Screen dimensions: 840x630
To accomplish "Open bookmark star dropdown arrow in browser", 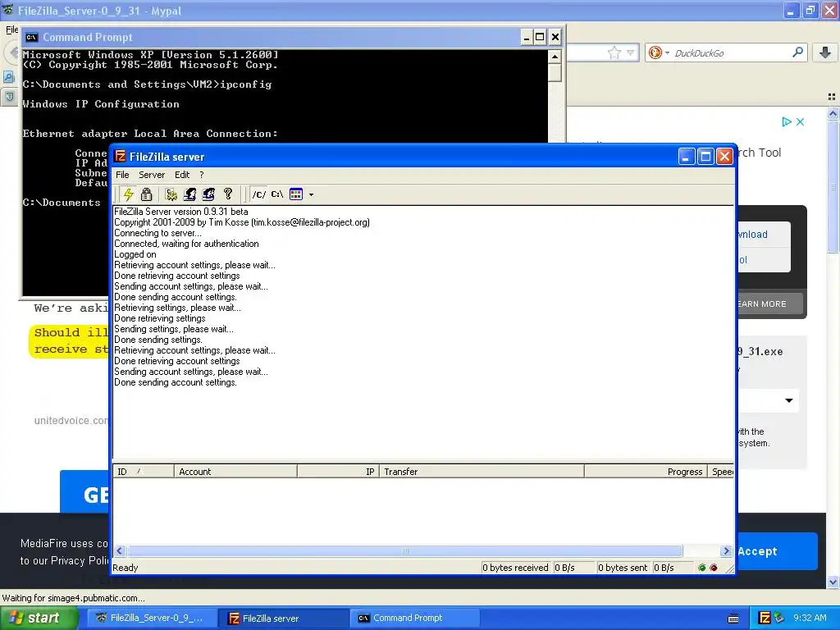I will tap(631, 52).
